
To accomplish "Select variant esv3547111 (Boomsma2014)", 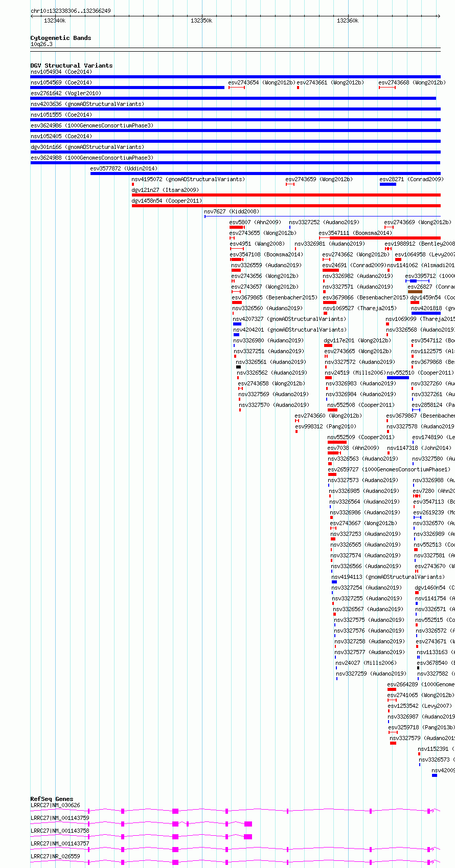I will coord(356,233).
